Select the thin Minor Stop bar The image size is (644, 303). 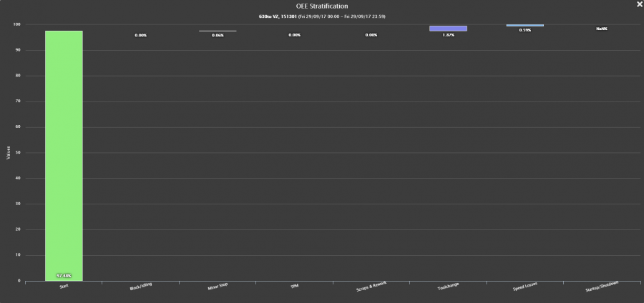(x=218, y=31)
